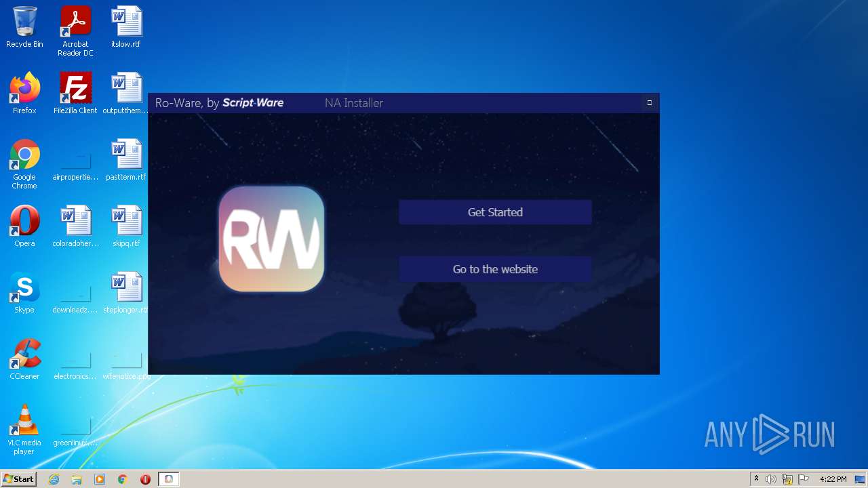Viewport: 868px width, 488px height.
Task: Select the steplonger.rtf desktop file
Action: tap(126, 293)
